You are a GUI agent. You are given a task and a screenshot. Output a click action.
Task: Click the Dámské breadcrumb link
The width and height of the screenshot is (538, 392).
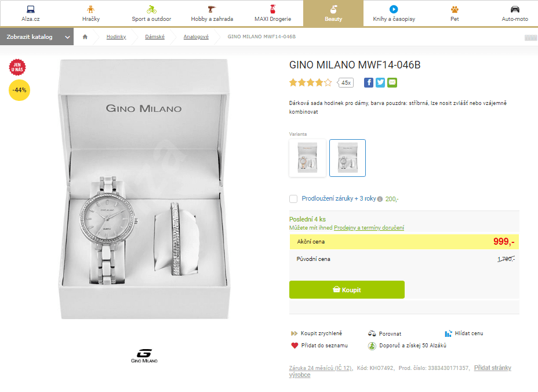click(x=155, y=37)
